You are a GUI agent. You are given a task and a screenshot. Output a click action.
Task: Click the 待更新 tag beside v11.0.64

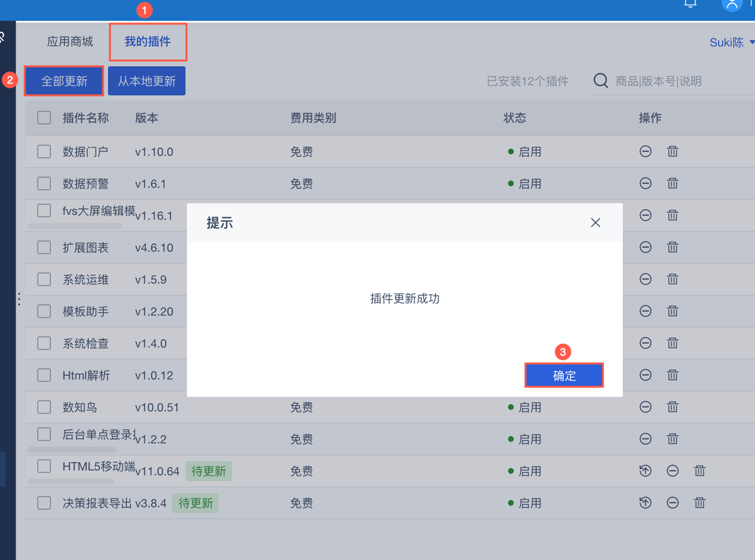click(x=208, y=471)
